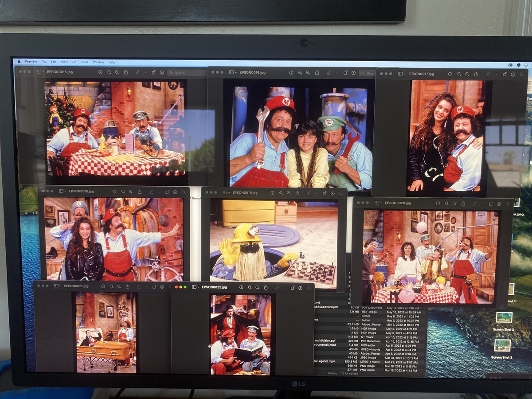Share EPSON0015.jpg using the share icon

coord(126,72)
